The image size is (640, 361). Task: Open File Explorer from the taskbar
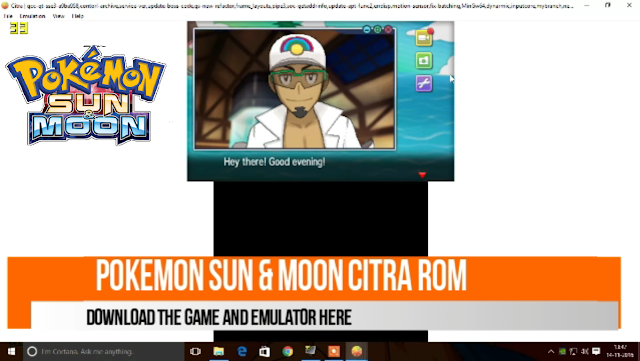click(x=219, y=351)
